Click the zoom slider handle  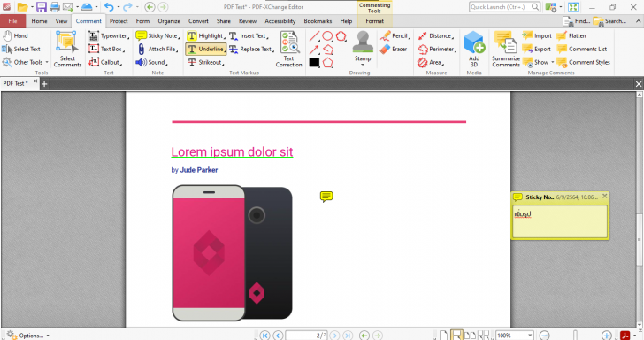[x=575, y=335]
